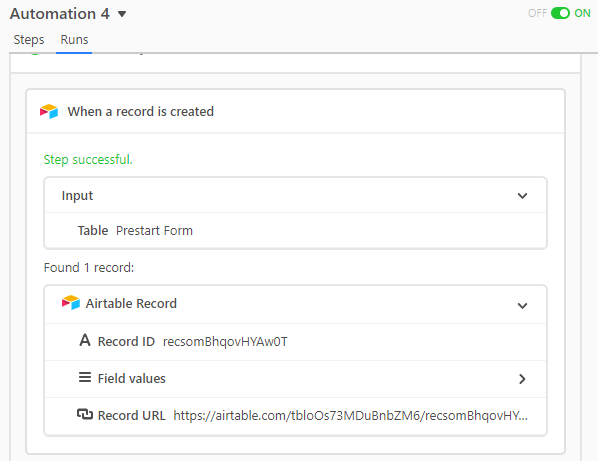Viewport: 598px width, 461px height.
Task: Click the OFF label of toggle
Action: 537,13
